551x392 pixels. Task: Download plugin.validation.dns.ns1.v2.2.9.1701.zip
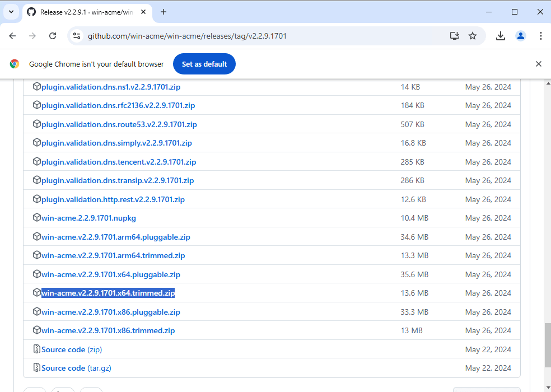[x=111, y=87]
